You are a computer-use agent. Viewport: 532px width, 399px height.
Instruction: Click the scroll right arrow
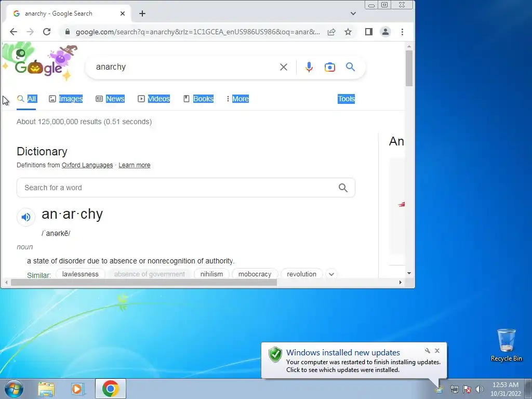tap(401, 282)
